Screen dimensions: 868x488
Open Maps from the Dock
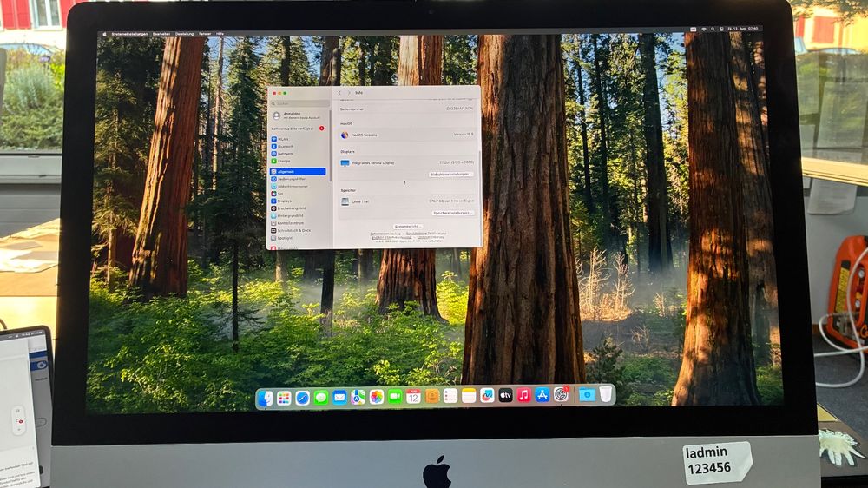[x=358, y=397]
